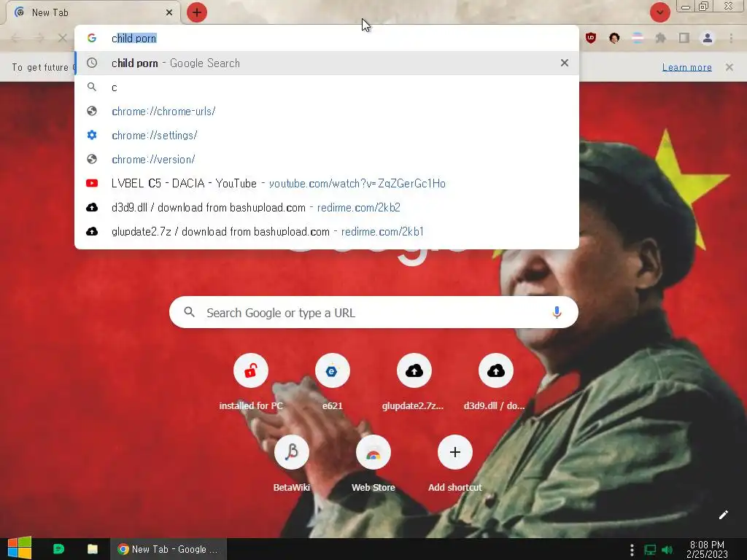The image size is (747, 560).
Task: Dismiss the infobar with its X
Action: point(729,67)
